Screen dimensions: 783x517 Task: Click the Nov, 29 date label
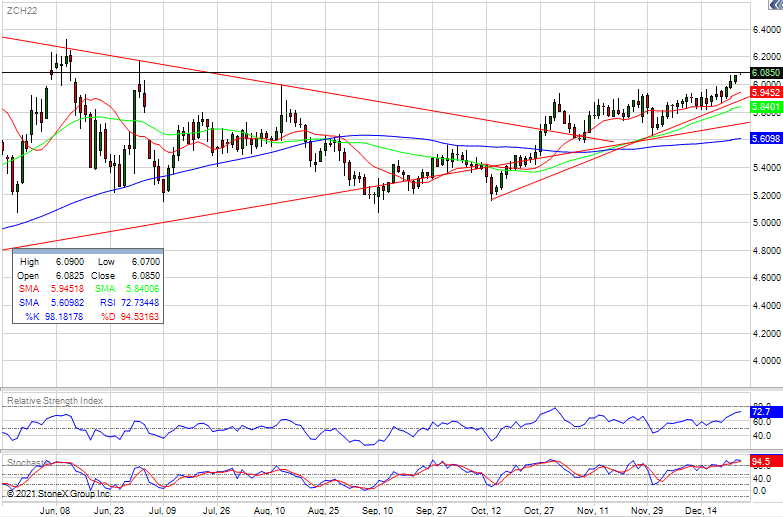[x=647, y=511]
